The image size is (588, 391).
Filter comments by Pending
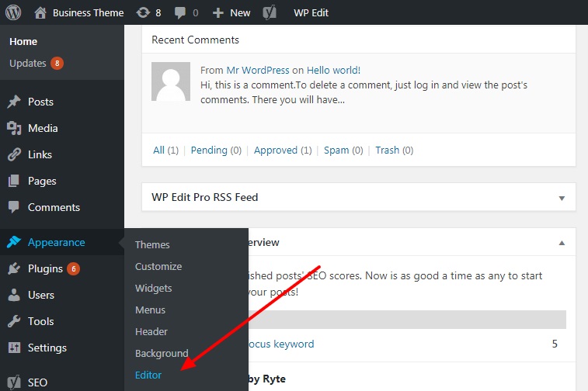[209, 150]
